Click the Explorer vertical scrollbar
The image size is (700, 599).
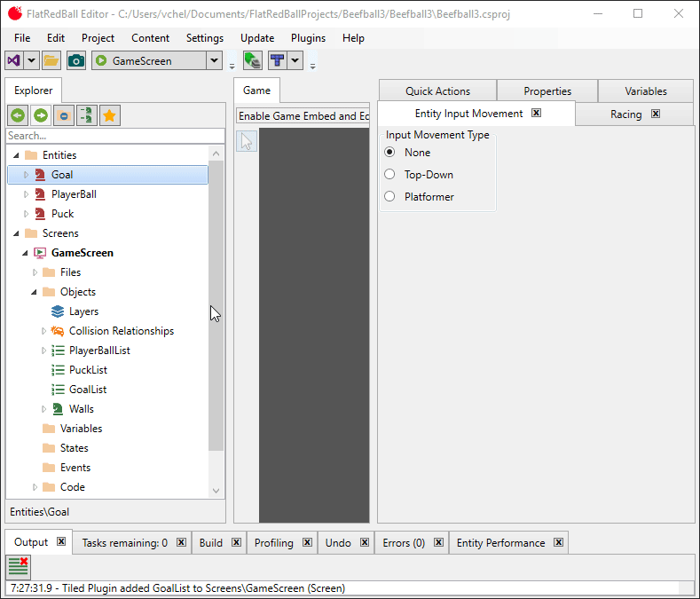[216, 302]
